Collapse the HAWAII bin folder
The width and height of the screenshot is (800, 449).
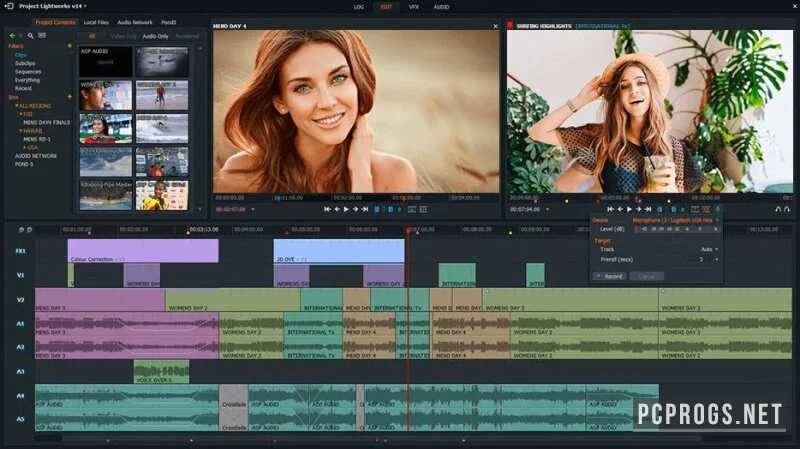point(21,131)
